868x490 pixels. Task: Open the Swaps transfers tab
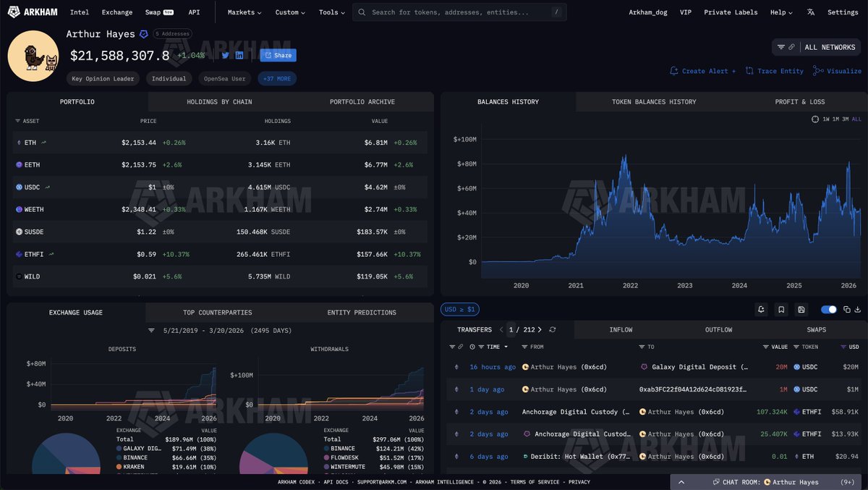pos(817,330)
